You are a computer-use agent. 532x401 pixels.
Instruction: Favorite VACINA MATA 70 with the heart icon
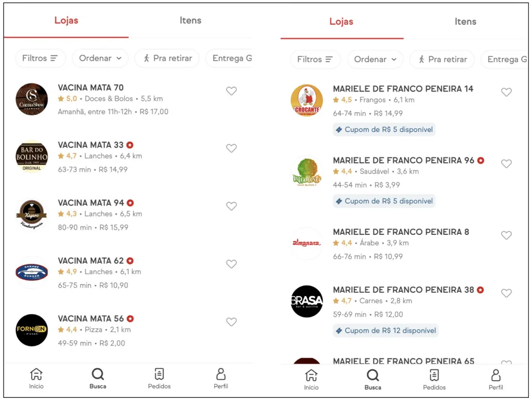(231, 91)
